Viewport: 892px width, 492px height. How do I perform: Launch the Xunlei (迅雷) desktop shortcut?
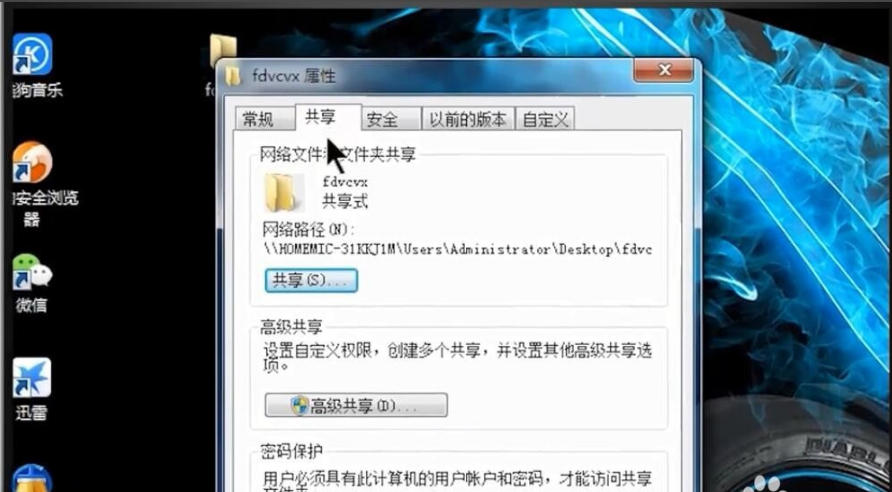pos(32,378)
